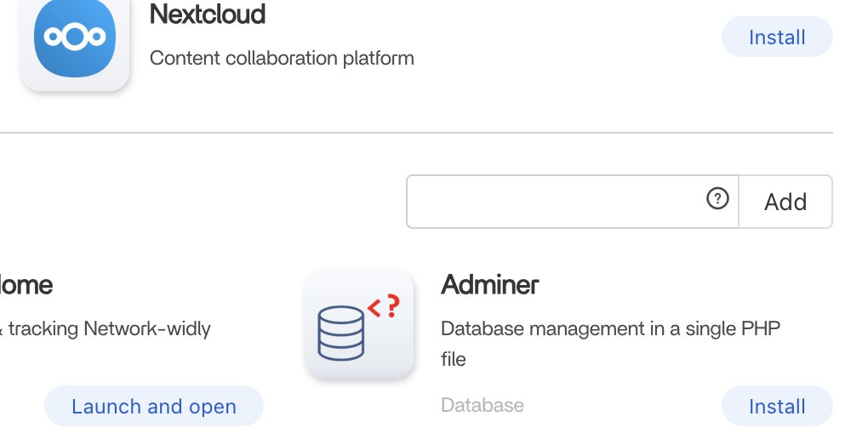Click 'Content collaboration platform' description
868x439 pixels.
coord(282,58)
